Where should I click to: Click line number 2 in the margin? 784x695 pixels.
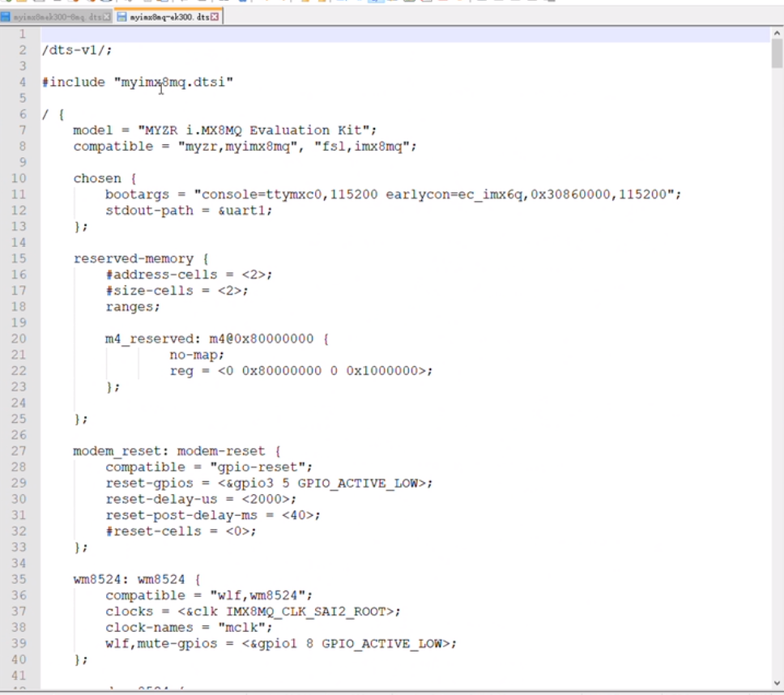(23, 50)
